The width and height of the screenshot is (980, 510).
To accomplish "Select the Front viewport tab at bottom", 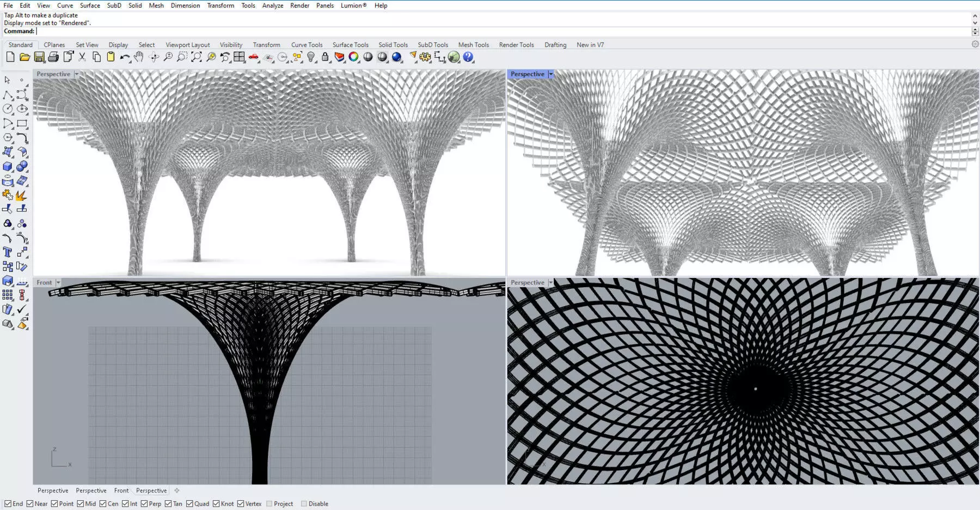I will coord(121,490).
